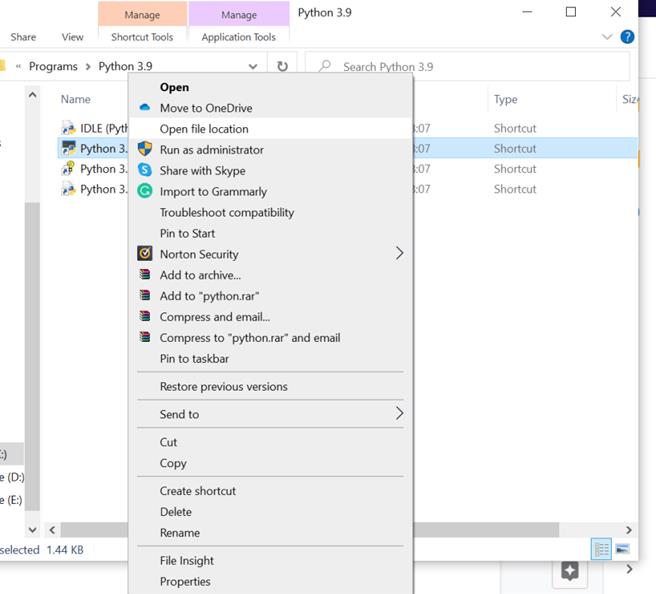
Task: Open the Application Tools ribbon tab
Action: pyautogui.click(x=238, y=37)
